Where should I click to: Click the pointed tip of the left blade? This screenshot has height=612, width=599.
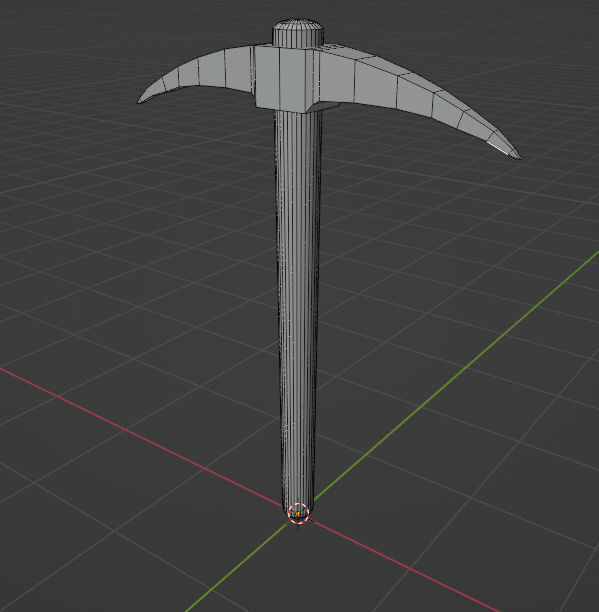pyautogui.click(x=141, y=100)
